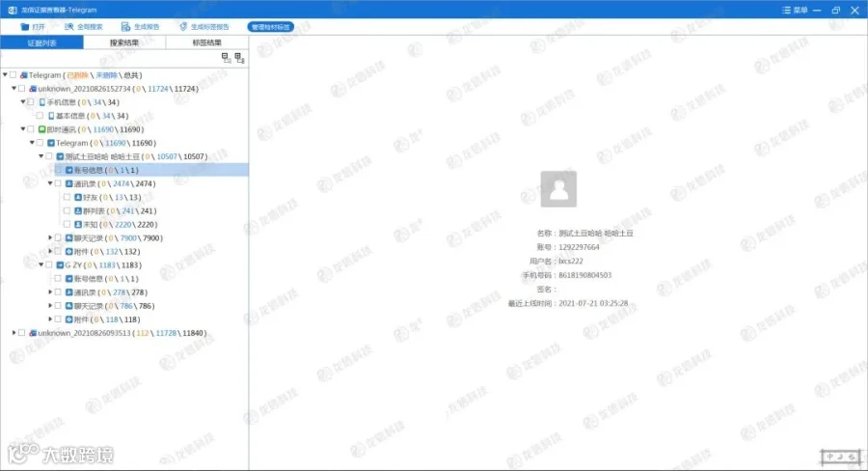Click the 通讯录 (278) contacts icon

point(69,292)
